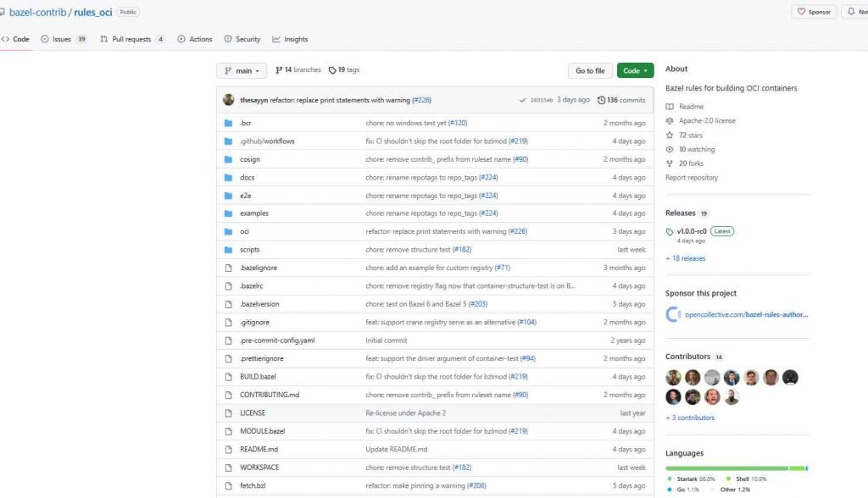Click the forks icon in About
This screenshot has height=498, width=868.
(670, 163)
